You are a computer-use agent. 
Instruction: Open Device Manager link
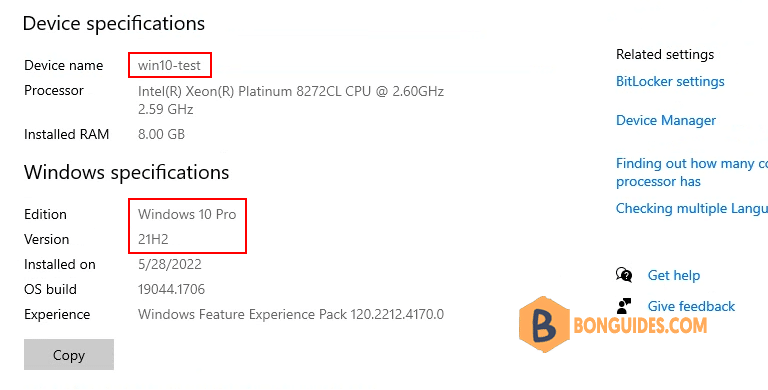click(666, 121)
